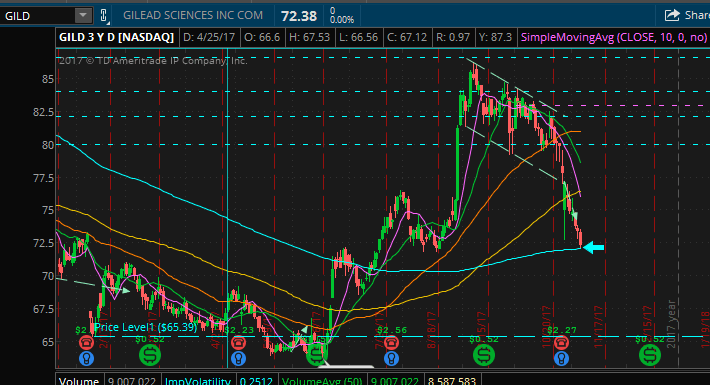
Task: Click the Share button
Action: pyautogui.click(x=687, y=15)
